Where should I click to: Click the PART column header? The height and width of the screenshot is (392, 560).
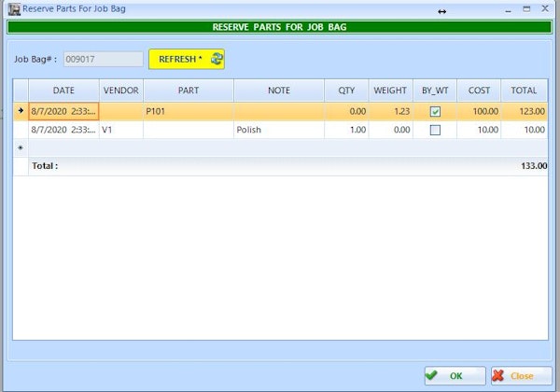188,91
